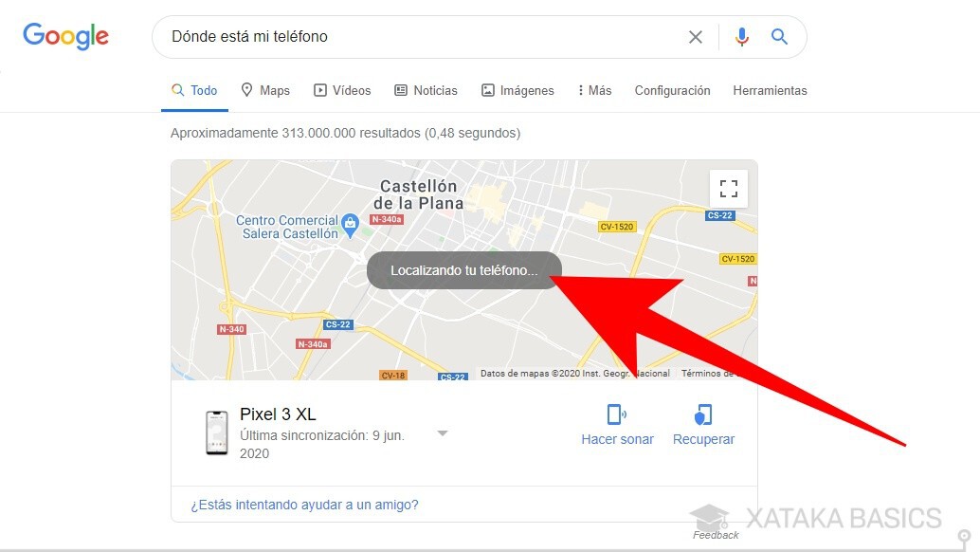Click the Google logo

(x=65, y=36)
